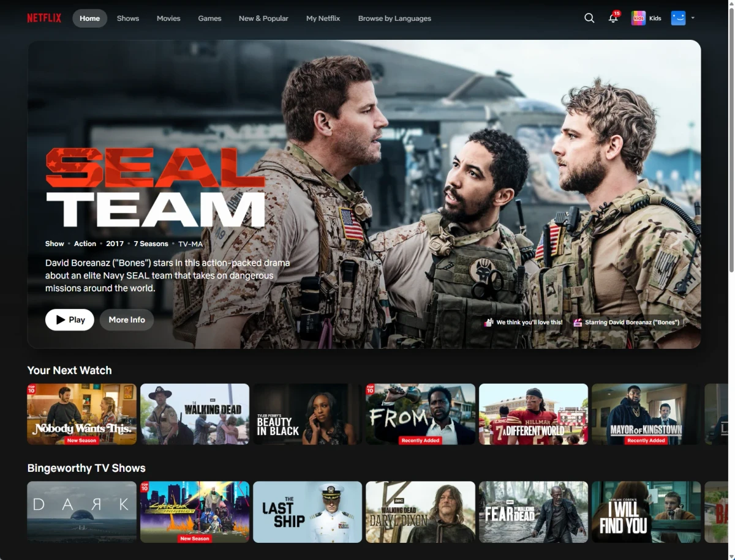735x560 pixels.
Task: Open the DARK thumbnail
Action: (x=82, y=512)
